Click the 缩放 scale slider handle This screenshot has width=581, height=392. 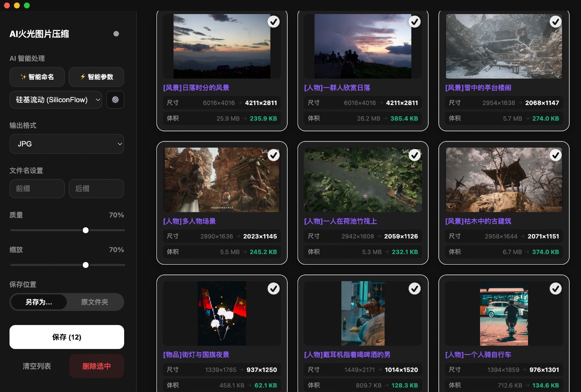(x=86, y=265)
